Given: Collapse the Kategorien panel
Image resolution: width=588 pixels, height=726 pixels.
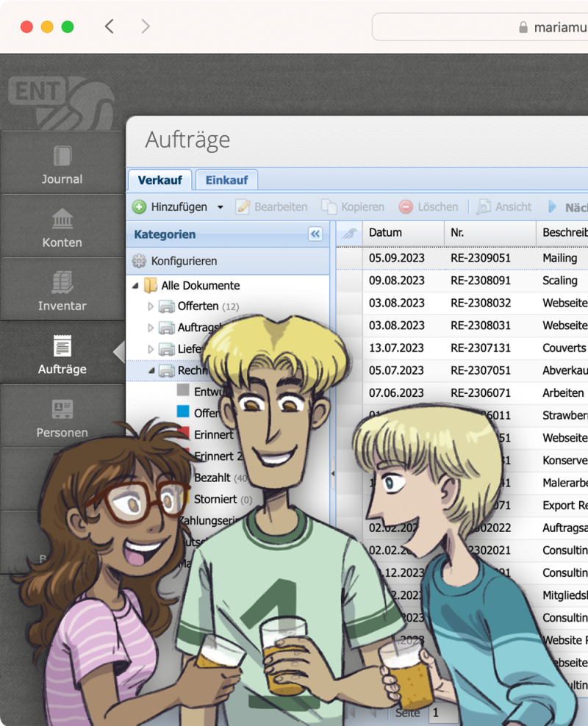Looking at the screenshot, I should pyautogui.click(x=315, y=234).
